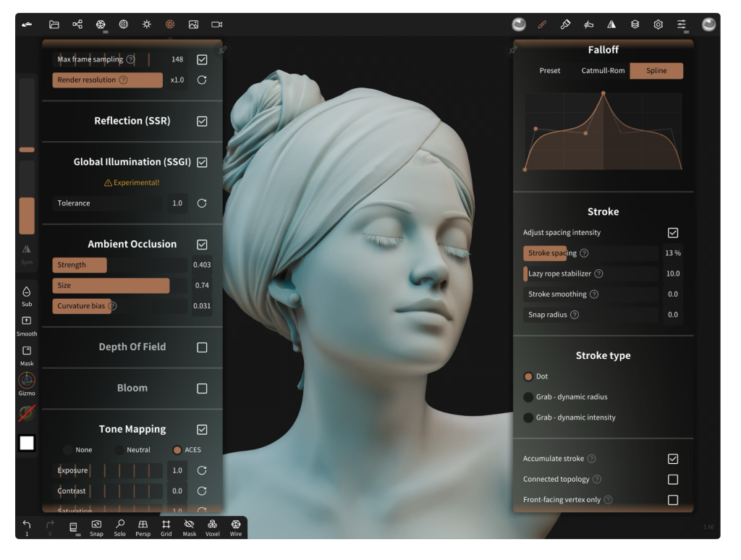Image resolution: width=741 pixels, height=560 pixels.
Task: Disable Reflection (SSR) checkbox
Action: pos(202,121)
